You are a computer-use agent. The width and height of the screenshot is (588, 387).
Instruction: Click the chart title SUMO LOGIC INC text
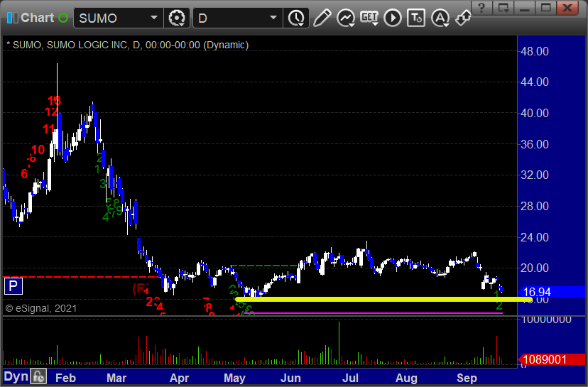point(87,45)
